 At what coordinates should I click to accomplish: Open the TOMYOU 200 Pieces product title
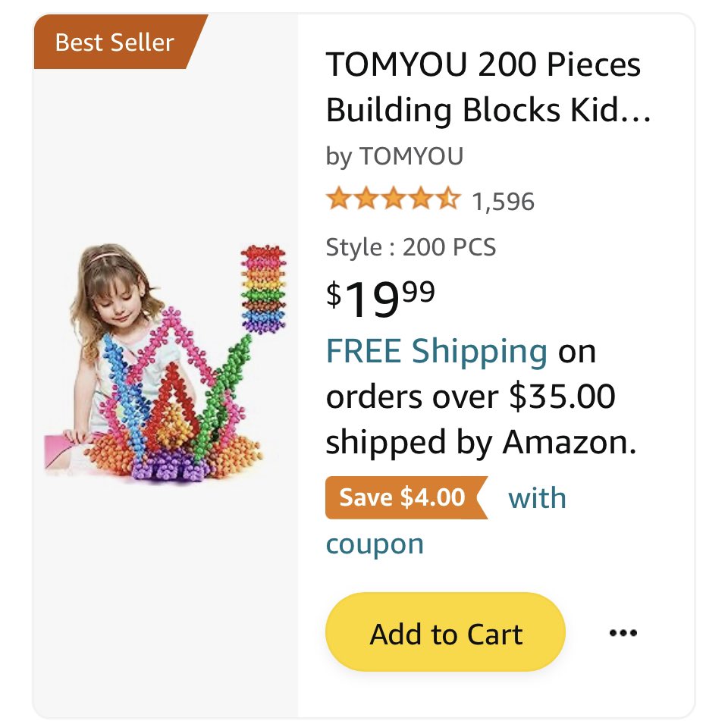(483, 66)
